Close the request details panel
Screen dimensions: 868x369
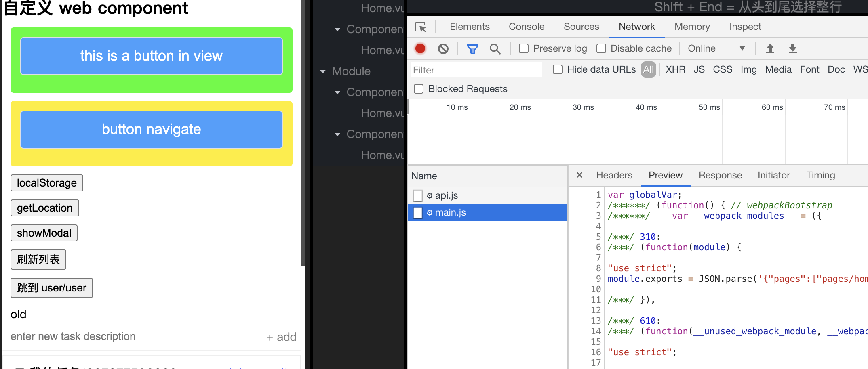point(579,175)
